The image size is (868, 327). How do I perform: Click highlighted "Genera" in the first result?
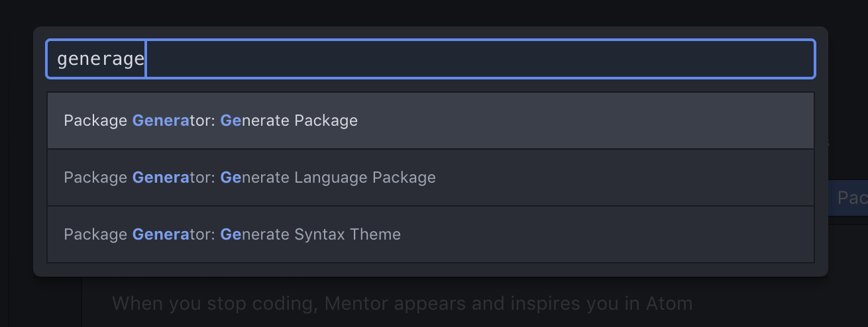(x=161, y=120)
